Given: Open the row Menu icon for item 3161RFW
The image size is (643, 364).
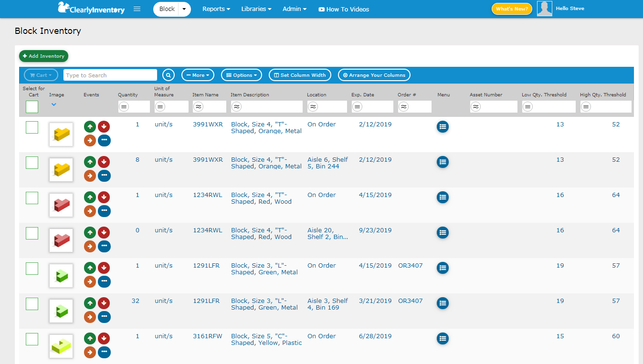Looking at the screenshot, I should point(443,338).
